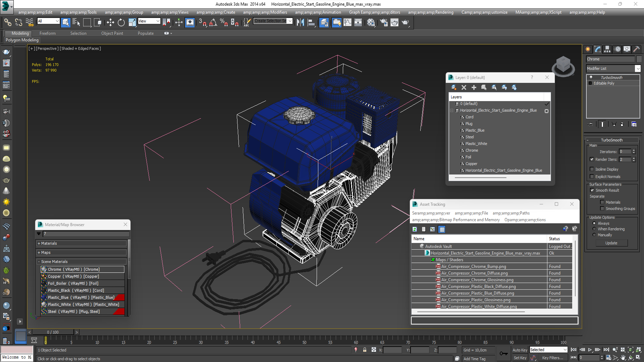Toggle the Percent Snap icon
This screenshot has width=644, height=362.
pos(224,22)
